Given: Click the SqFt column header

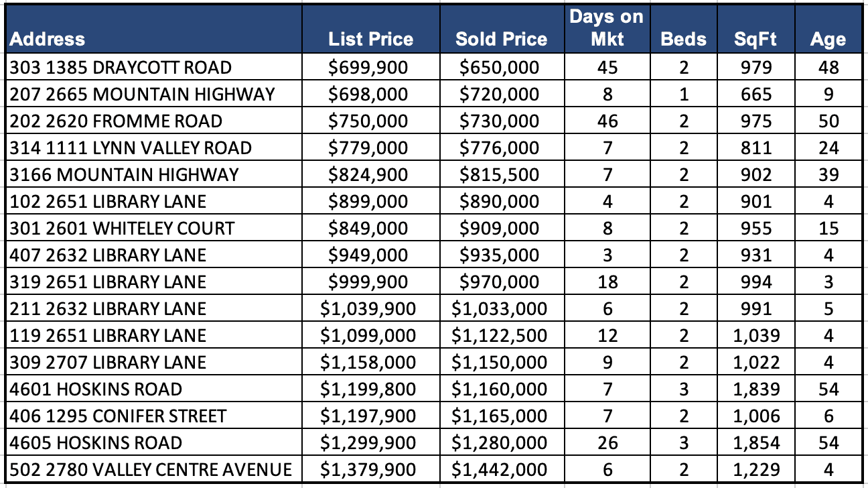Looking at the screenshot, I should [x=755, y=39].
